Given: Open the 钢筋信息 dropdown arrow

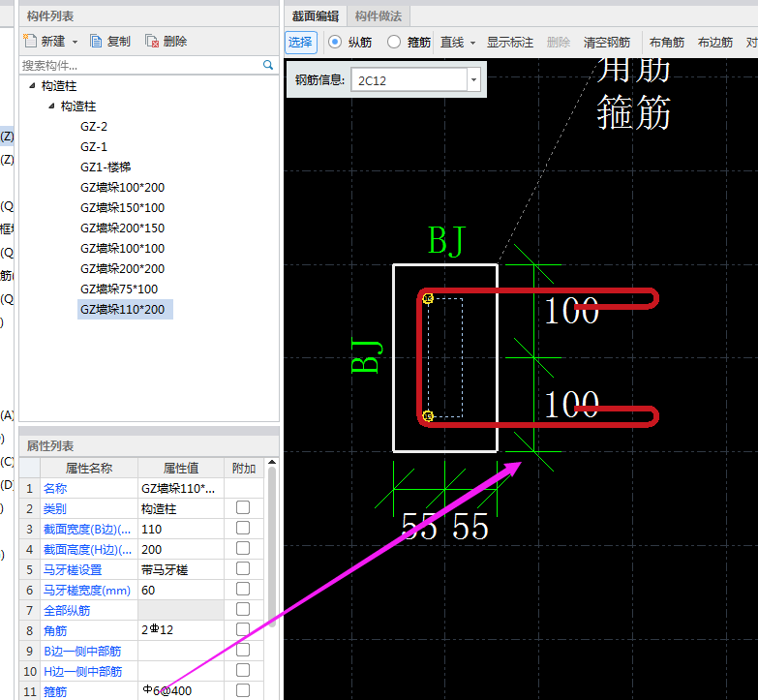Looking at the screenshot, I should 473,79.
